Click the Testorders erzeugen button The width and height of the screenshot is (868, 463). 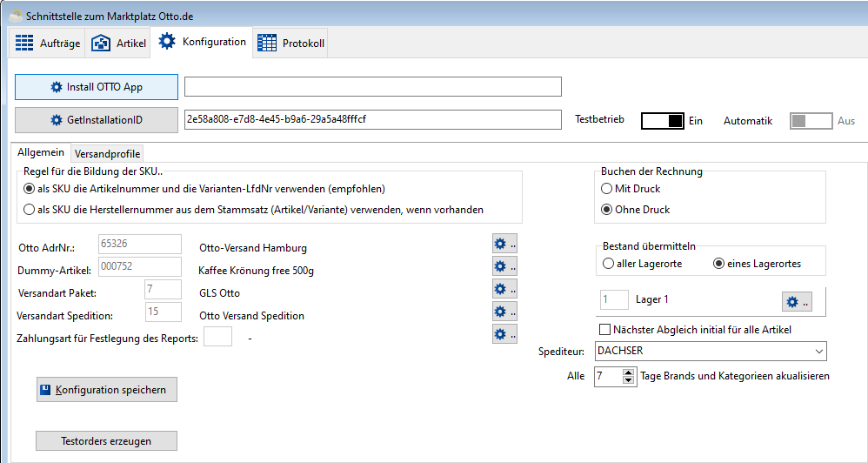107,441
